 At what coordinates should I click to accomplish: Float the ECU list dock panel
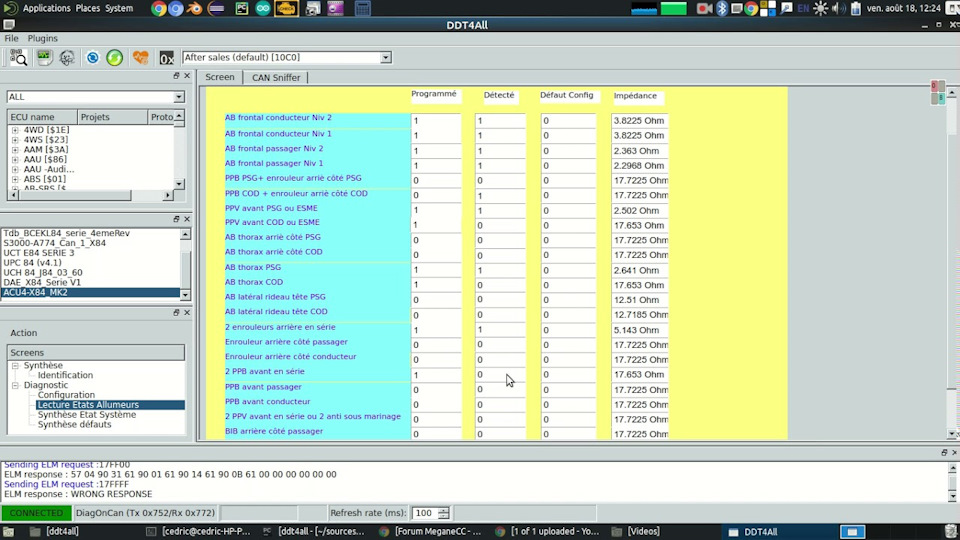[x=176, y=75]
